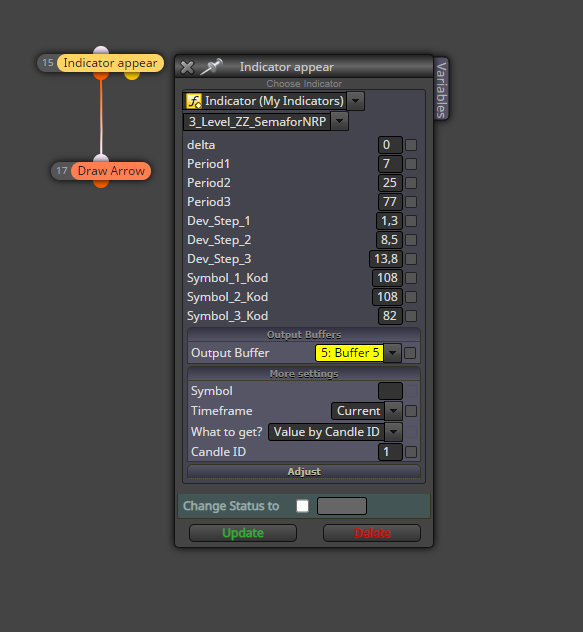583x632 pixels.
Task: Toggle the Dev_Step_3 checkbox
Action: pyautogui.click(x=411, y=259)
